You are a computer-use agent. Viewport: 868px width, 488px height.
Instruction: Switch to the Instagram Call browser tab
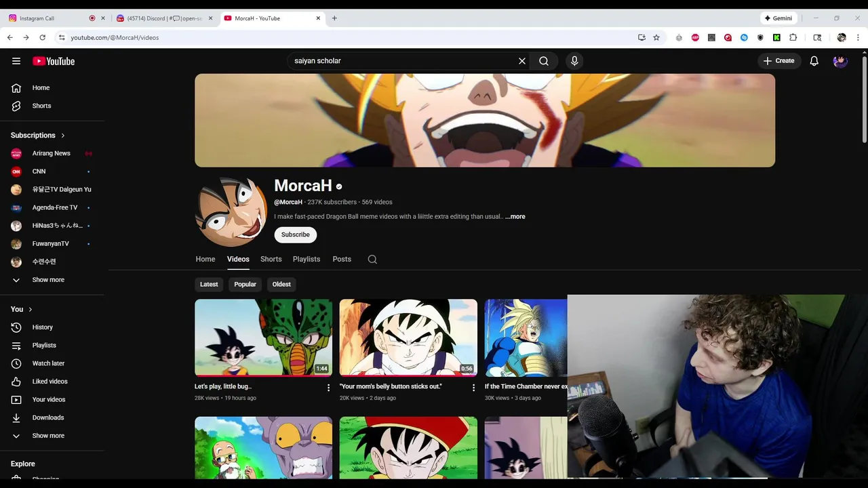pyautogui.click(x=54, y=18)
